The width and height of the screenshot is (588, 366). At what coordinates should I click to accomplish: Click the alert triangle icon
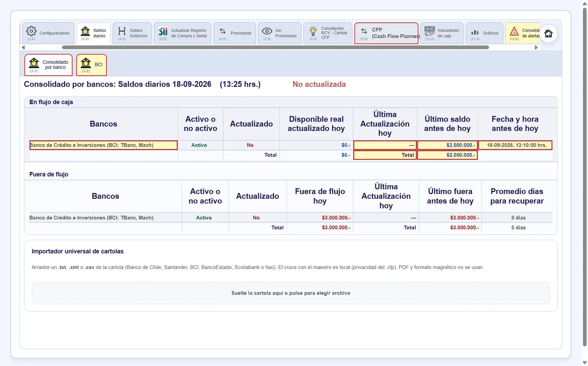pyautogui.click(x=514, y=31)
